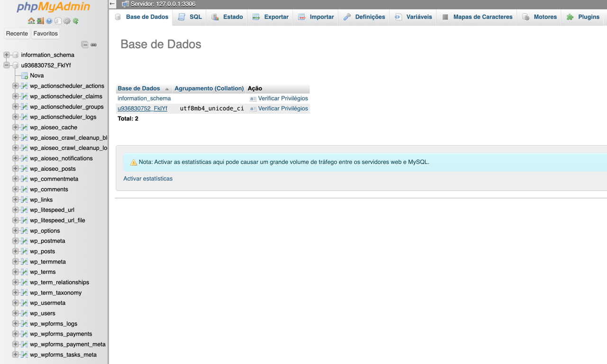
Task: Open wp_aioseo_notifications table in tree
Action: click(61, 158)
